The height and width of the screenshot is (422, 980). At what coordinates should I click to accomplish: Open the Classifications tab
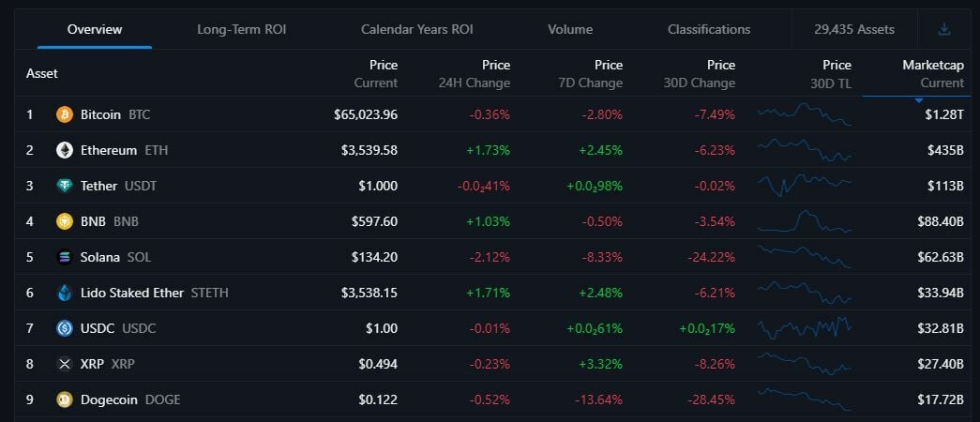tap(709, 29)
